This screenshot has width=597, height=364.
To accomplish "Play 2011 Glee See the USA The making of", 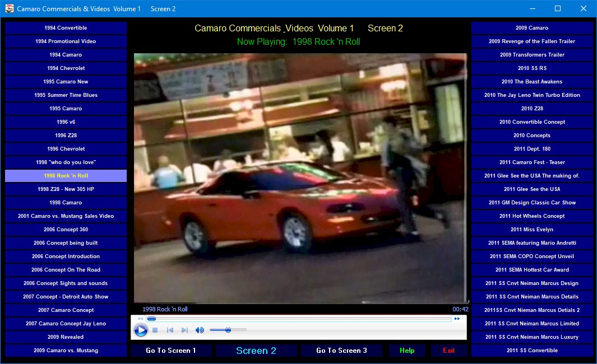I will [532, 175].
